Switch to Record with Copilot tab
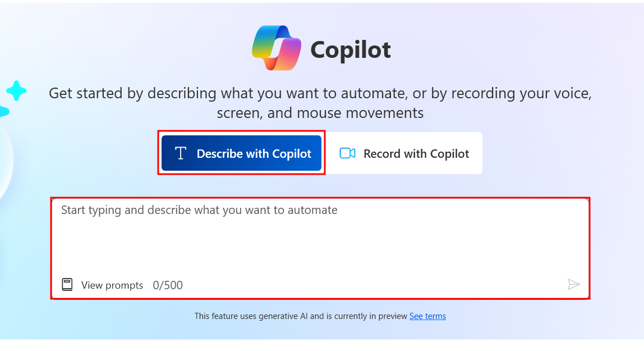The image size is (644, 351). pos(404,153)
